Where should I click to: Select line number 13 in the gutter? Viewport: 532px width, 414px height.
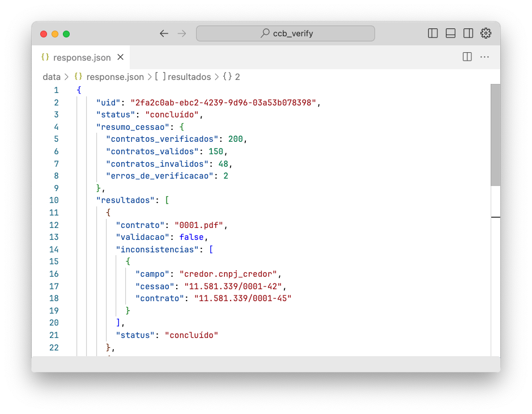click(x=54, y=237)
